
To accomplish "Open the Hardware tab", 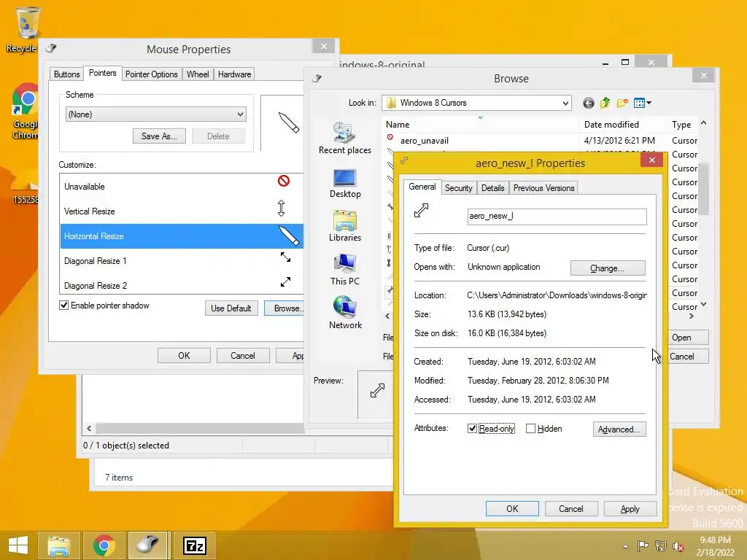I will pos(234,74).
